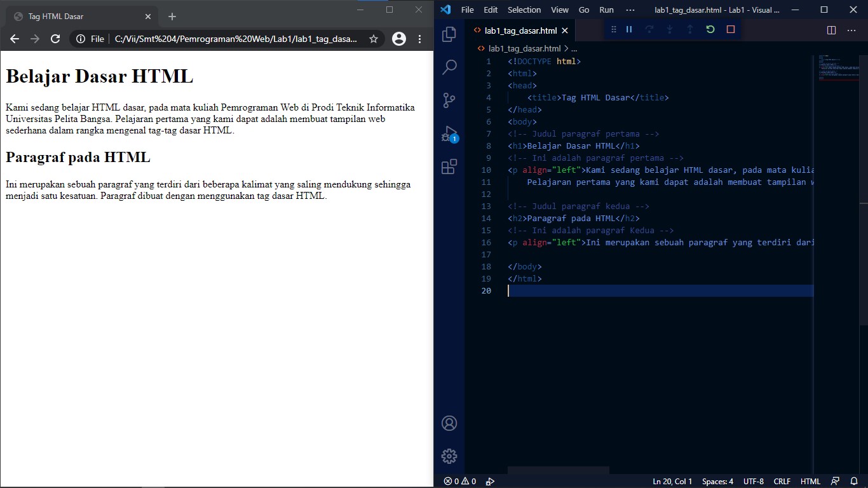Grab the debug toolbar drag handle

[614, 29]
